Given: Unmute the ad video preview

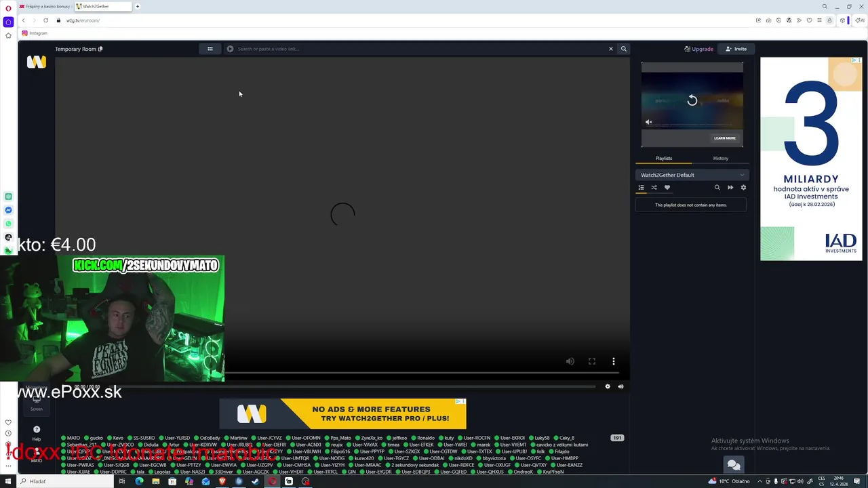Looking at the screenshot, I should (648, 122).
